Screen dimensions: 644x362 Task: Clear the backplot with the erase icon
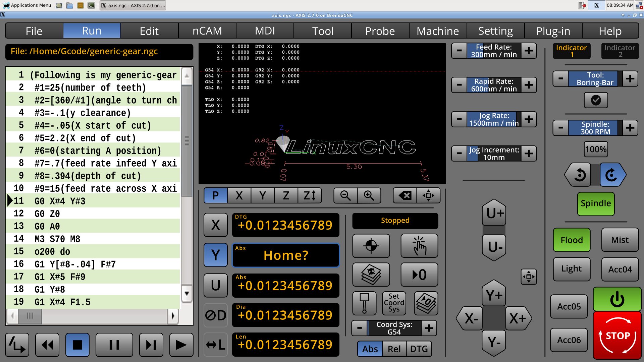pyautogui.click(x=405, y=195)
